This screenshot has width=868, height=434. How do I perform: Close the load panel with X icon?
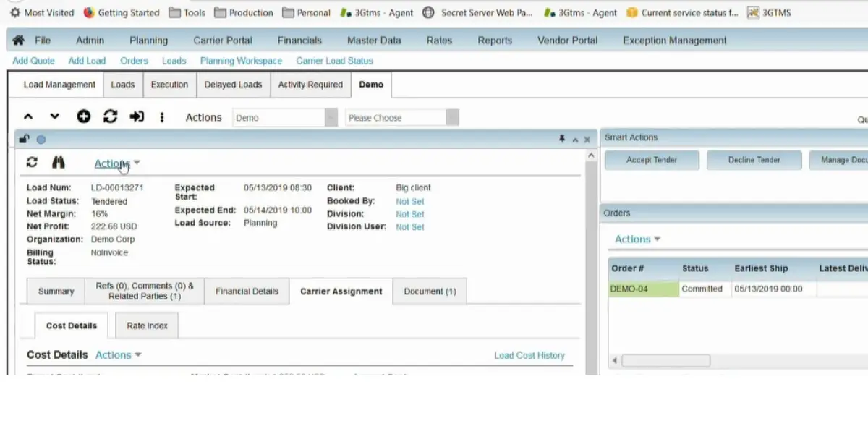[587, 140]
